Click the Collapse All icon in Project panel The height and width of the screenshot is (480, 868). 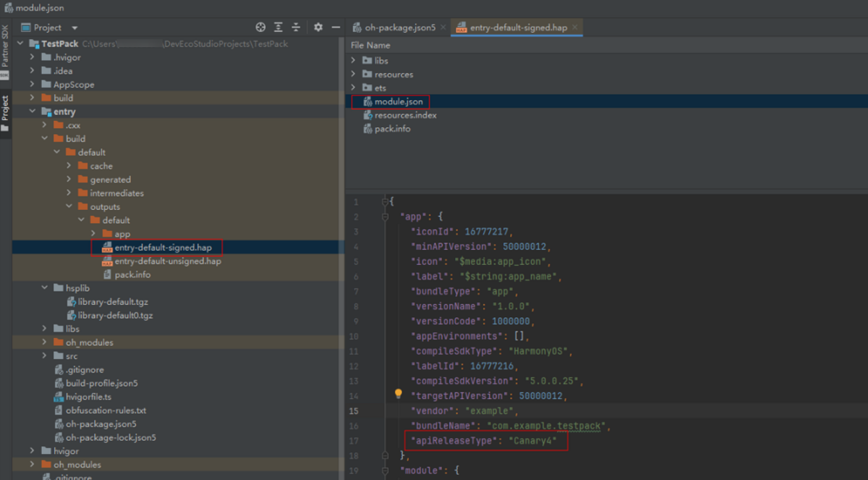296,28
